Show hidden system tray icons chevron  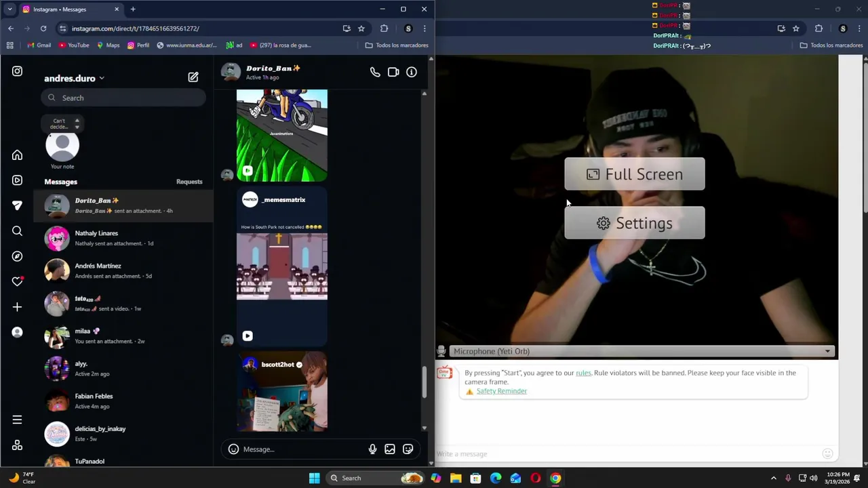(773, 478)
